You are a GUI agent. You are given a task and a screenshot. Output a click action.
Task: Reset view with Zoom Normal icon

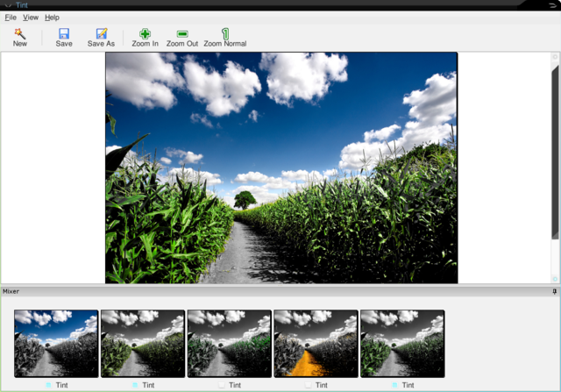[225, 33]
